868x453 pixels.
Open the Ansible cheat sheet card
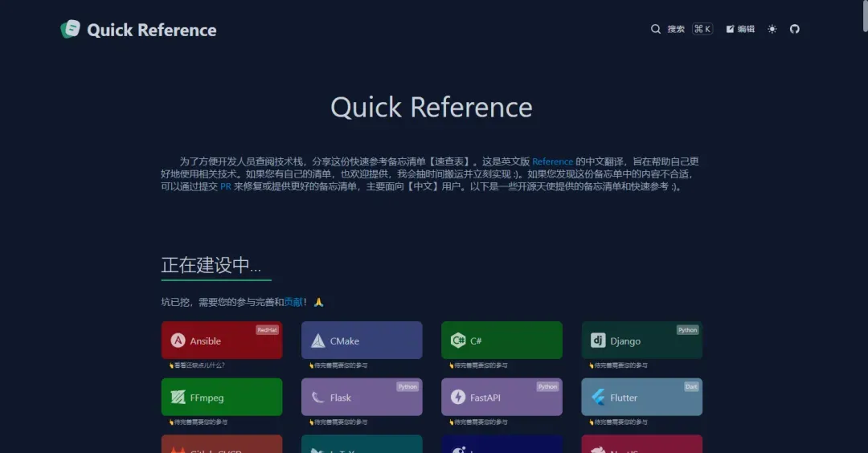coord(222,341)
